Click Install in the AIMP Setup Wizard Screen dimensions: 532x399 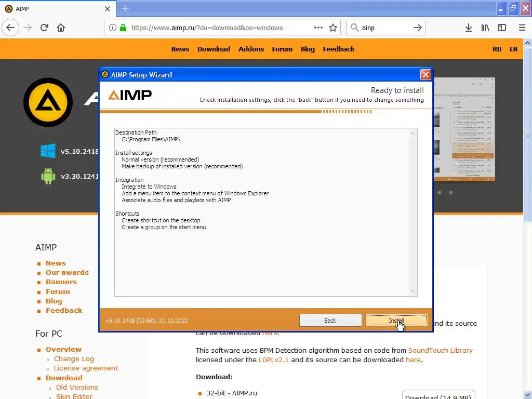coord(396,320)
